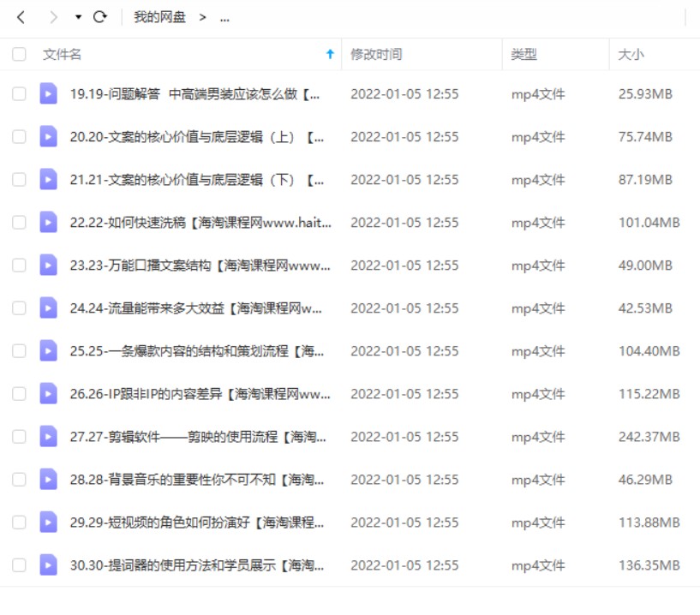Check the box for 26.26-IP跟非IP file
Viewport: 700px width, 615px height.
19,394
